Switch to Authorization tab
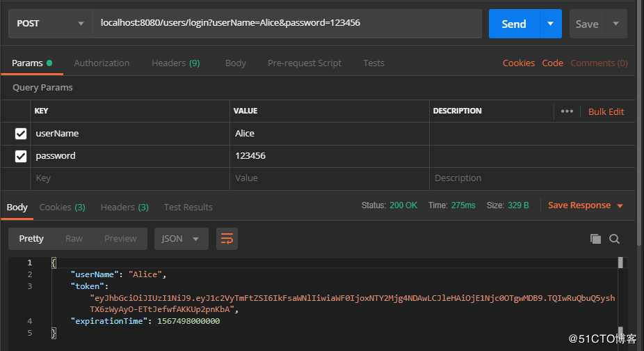Screen dimensions: 644x351 coord(102,63)
